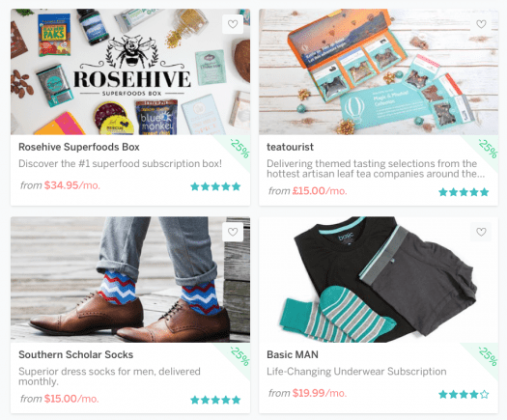Image resolution: width=507 pixels, height=420 pixels.
Task: Favorite teatourist using its heart icon
Action: (x=481, y=24)
